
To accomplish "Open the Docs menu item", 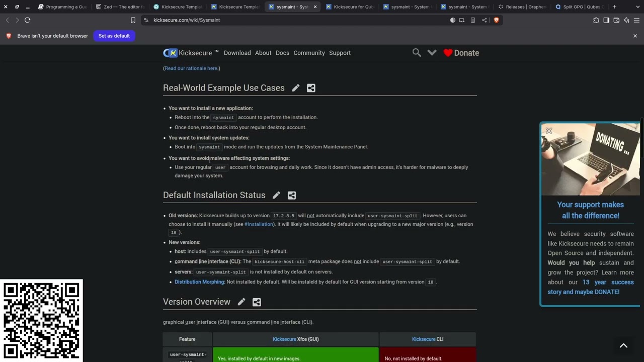I will point(282,53).
